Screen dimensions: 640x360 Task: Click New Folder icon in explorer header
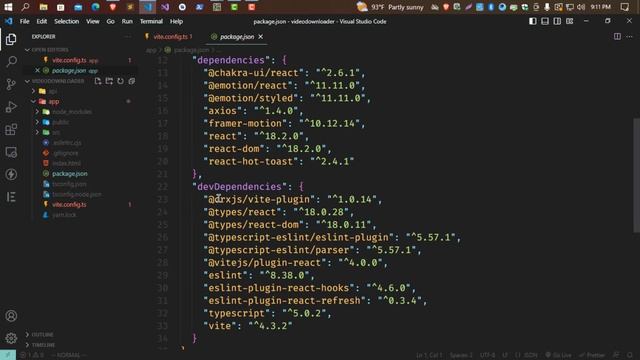[109, 81]
